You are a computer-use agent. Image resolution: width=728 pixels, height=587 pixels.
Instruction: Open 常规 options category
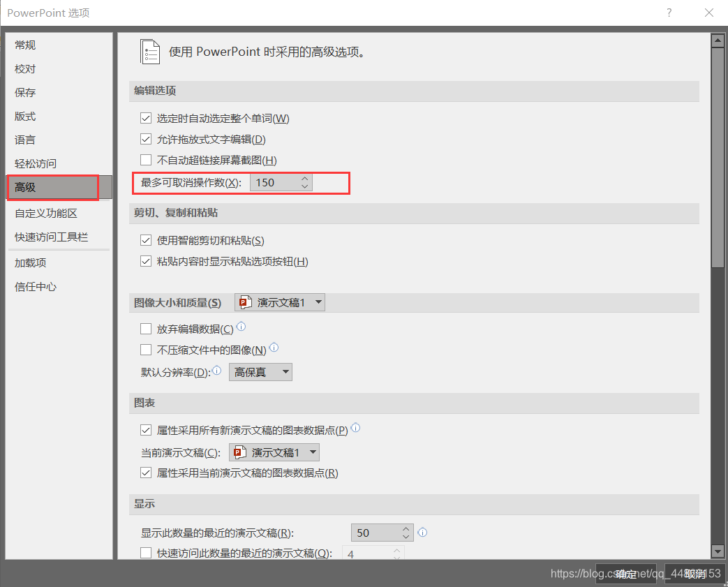pos(59,45)
